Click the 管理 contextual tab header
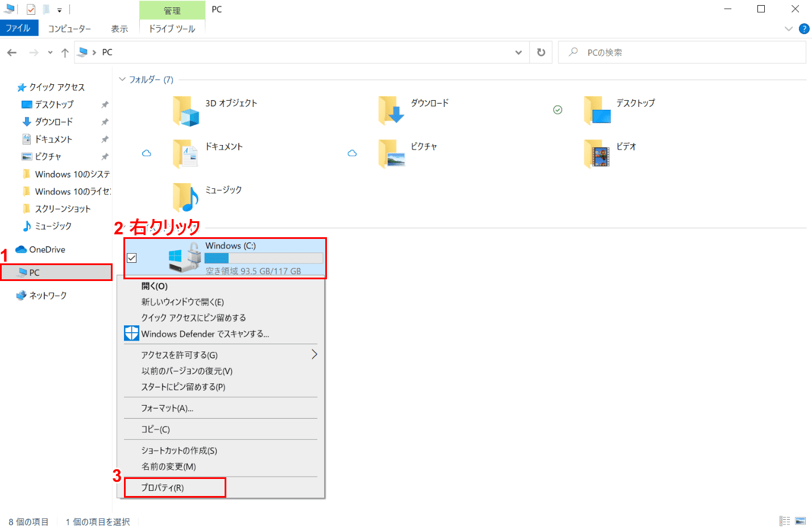The image size is (812, 529). point(172,10)
